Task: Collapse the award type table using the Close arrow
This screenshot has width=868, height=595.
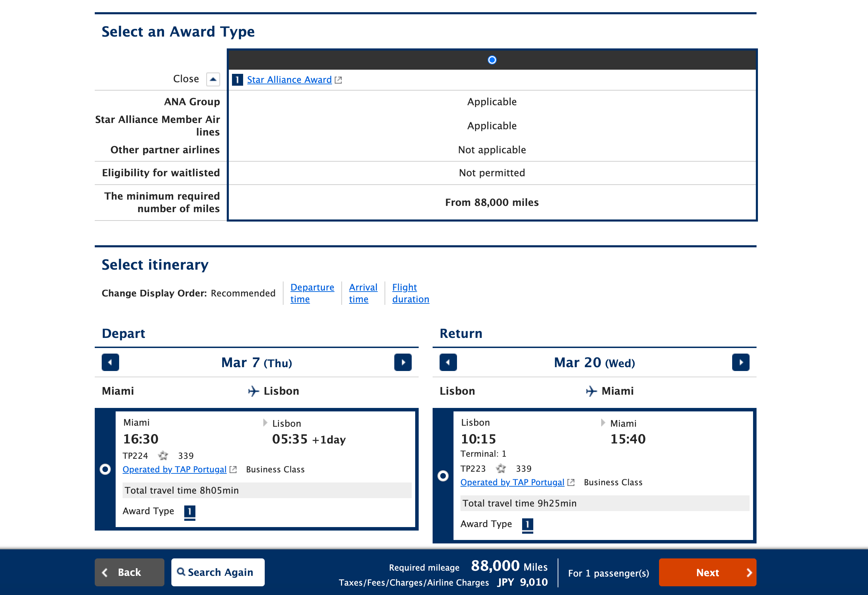Action: point(213,79)
